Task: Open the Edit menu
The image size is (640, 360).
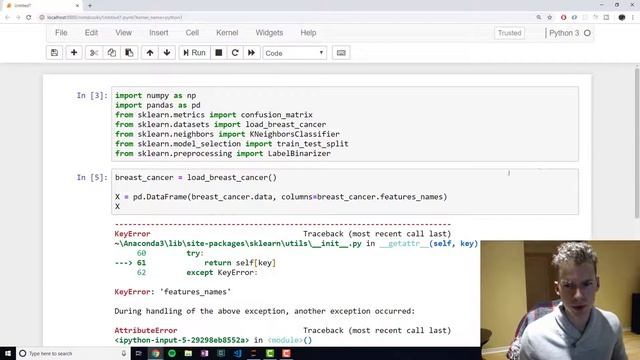Action: click(x=91, y=33)
